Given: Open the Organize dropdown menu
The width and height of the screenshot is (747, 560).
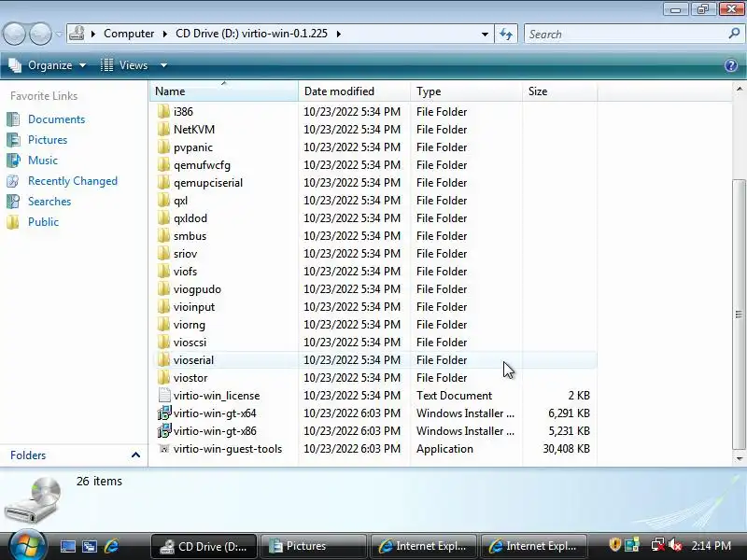Looking at the screenshot, I should coord(48,65).
